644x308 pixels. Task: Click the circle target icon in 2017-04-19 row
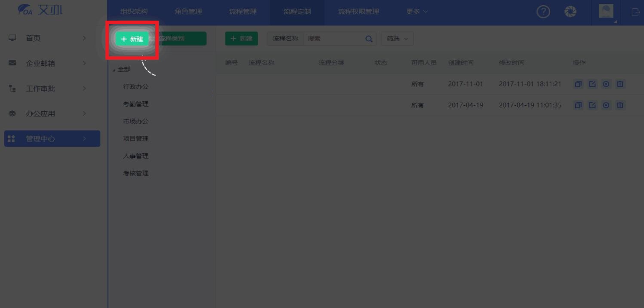click(x=606, y=105)
